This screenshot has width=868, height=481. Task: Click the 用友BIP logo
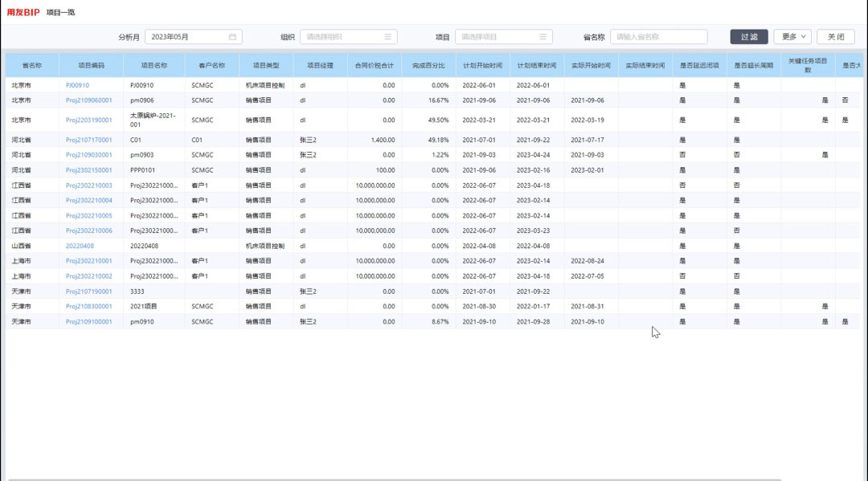tap(23, 12)
